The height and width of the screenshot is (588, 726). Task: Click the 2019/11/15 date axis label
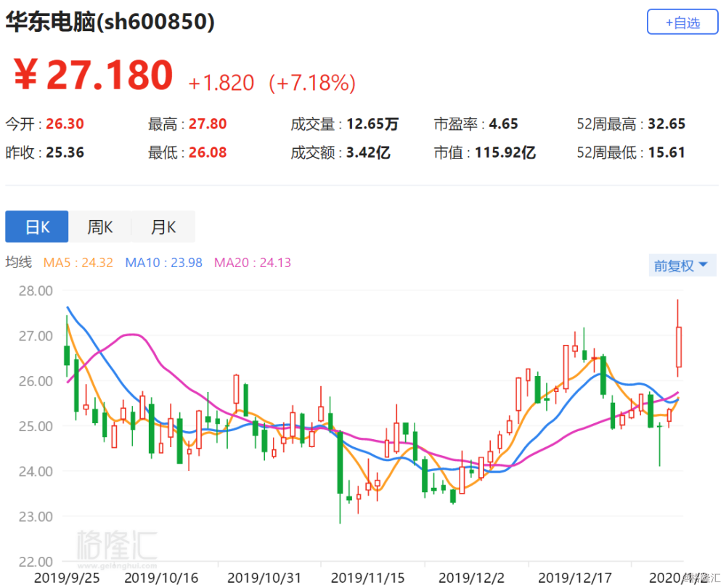click(367, 578)
